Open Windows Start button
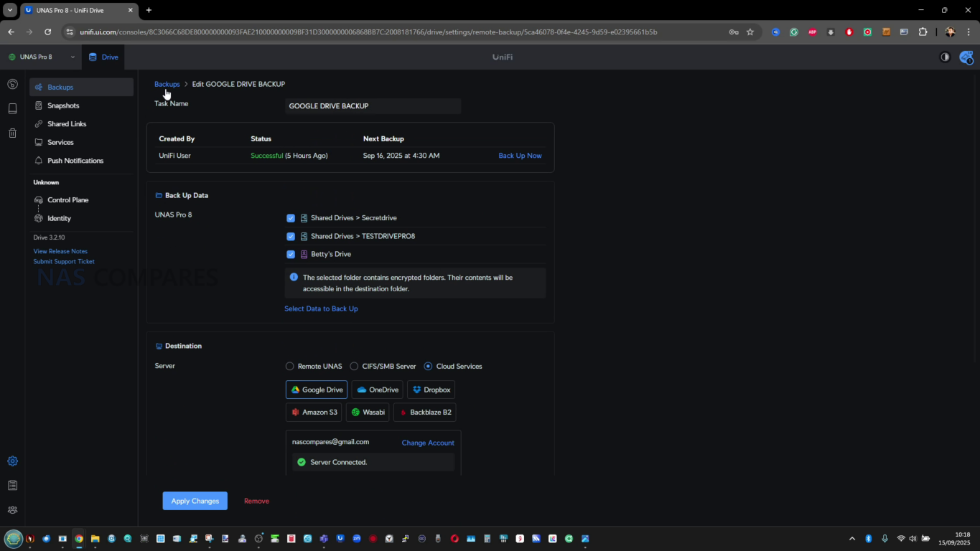Screen dimensions: 980x551 point(13,538)
